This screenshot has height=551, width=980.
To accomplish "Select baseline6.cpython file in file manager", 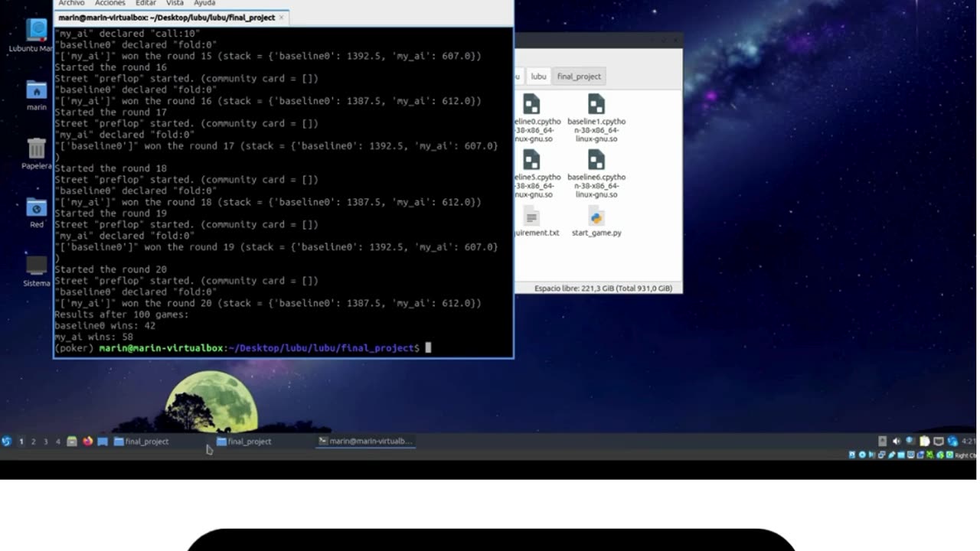I will click(x=596, y=174).
